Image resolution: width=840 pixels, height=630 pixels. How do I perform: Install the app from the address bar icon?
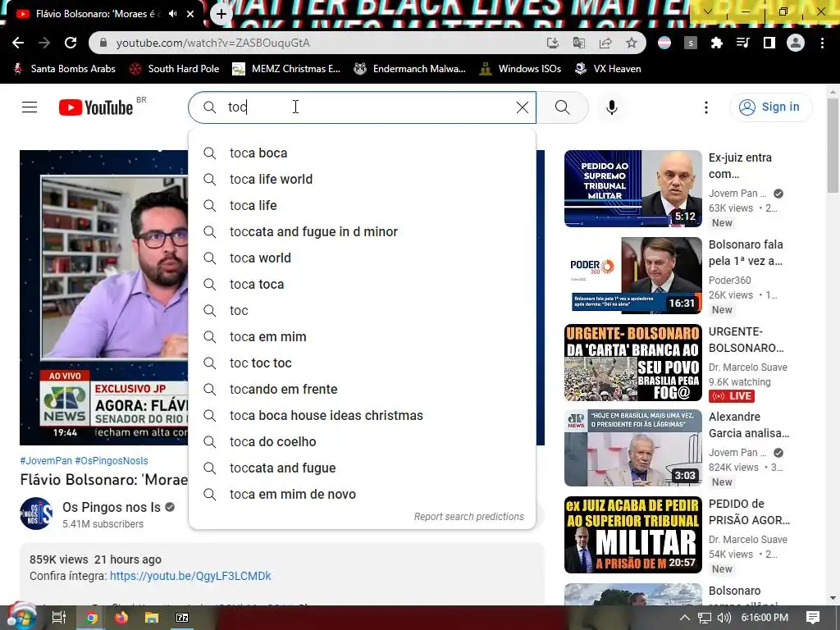553,43
